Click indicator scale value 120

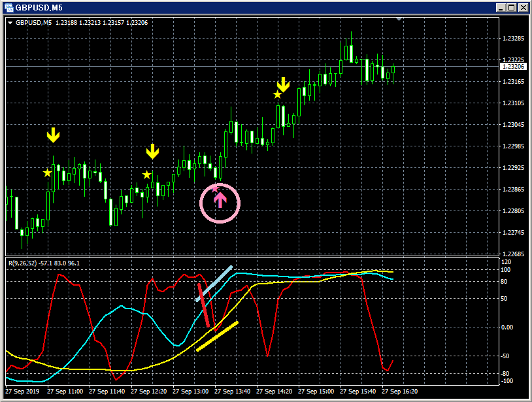[x=506, y=262]
